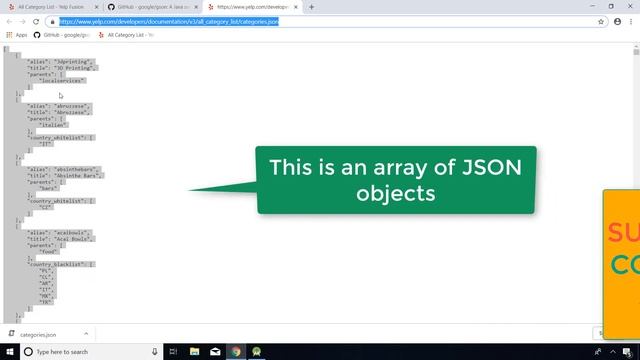Close the All Category List tab
This screenshot has height=360, width=640.
click(96, 7)
